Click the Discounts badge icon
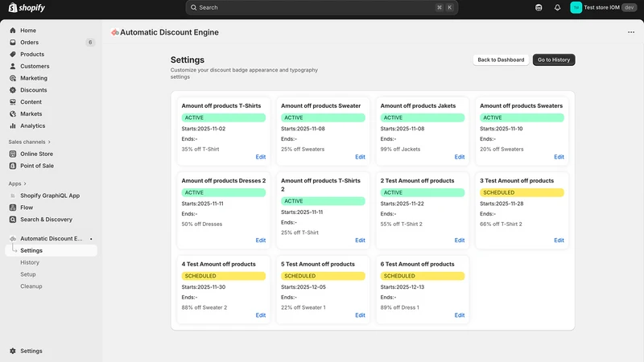The height and width of the screenshot is (362, 644). 13,90
